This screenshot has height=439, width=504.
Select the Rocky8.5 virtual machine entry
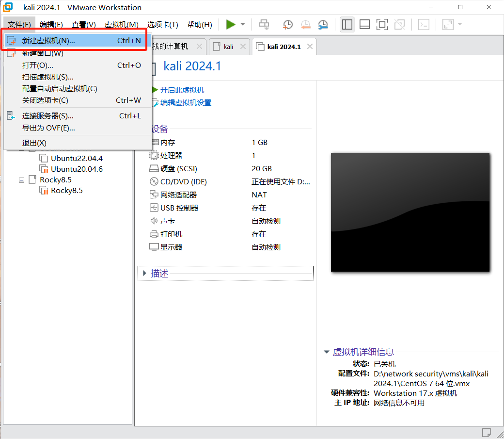click(66, 191)
